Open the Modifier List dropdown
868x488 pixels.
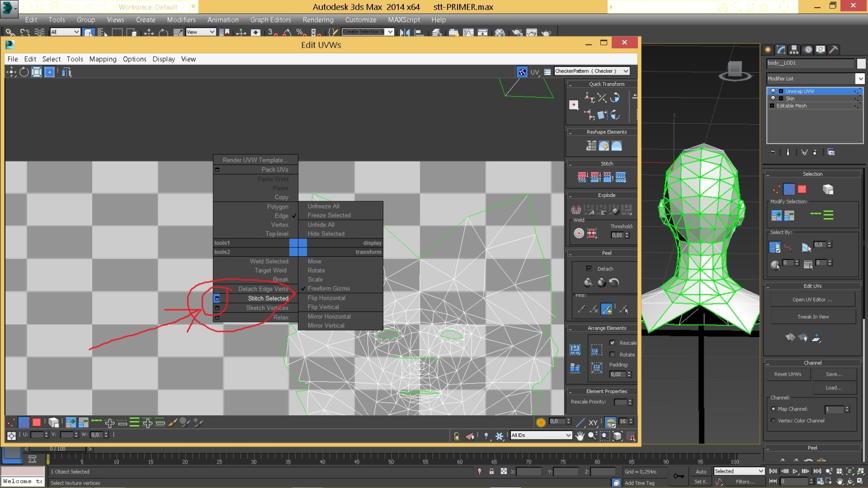coord(815,79)
